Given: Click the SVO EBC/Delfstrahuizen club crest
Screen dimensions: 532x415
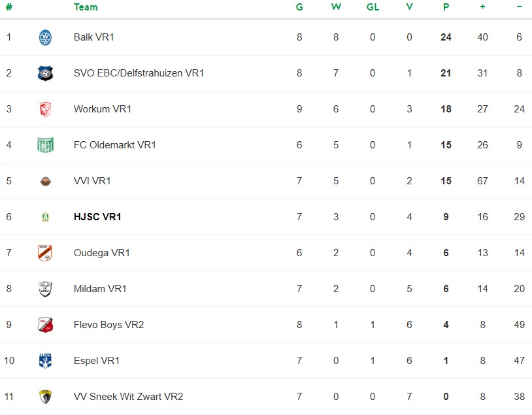Looking at the screenshot, I should 45,73.
